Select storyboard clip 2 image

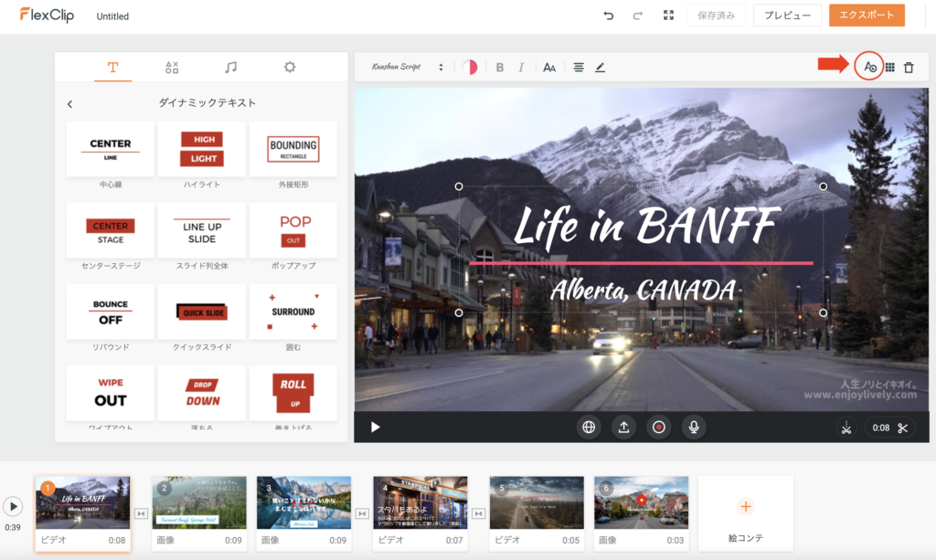click(x=198, y=513)
